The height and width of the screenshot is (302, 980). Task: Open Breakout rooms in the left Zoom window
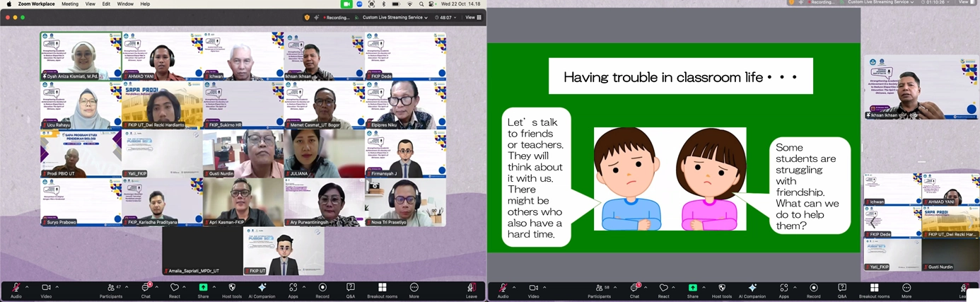click(x=383, y=290)
